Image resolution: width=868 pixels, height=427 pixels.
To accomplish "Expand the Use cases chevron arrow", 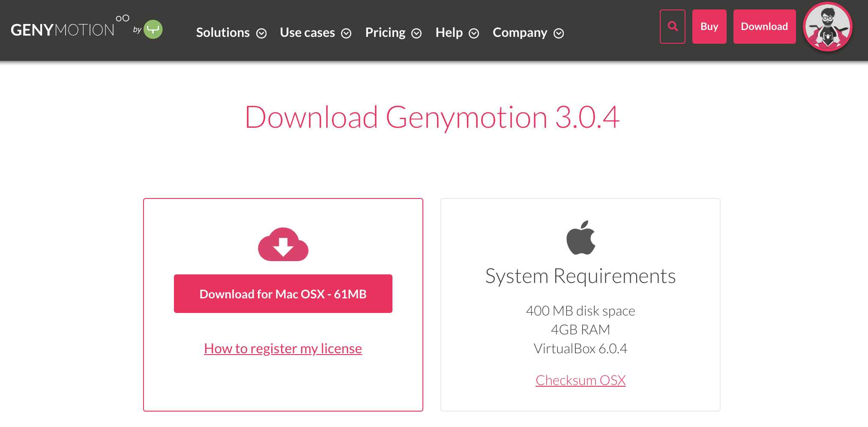I will [x=346, y=33].
